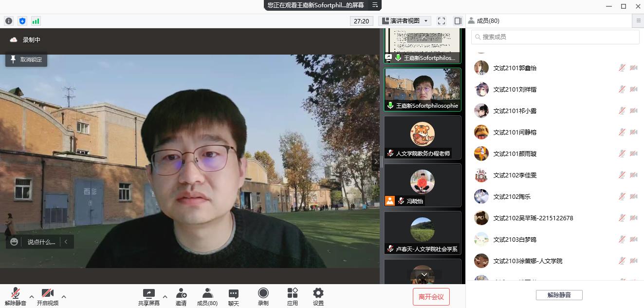Click the meeting info icon
Image resolution: width=644 pixels, height=308 pixels.
[x=9, y=21]
